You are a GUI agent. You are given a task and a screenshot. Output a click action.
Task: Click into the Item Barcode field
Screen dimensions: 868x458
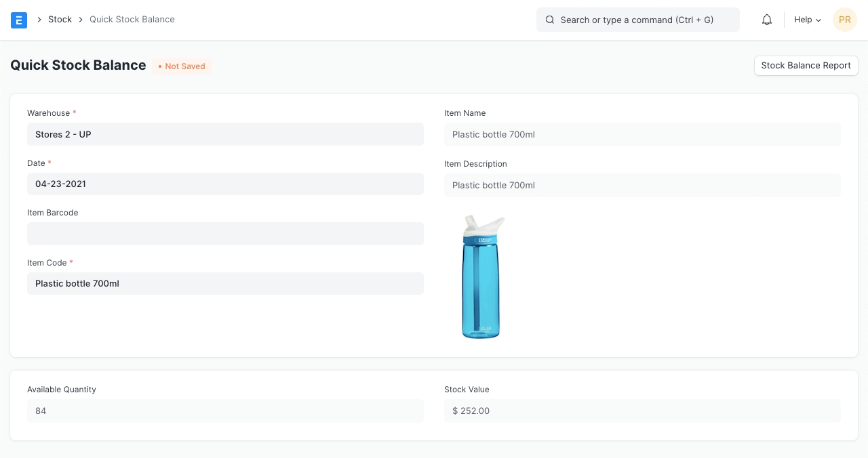225,234
